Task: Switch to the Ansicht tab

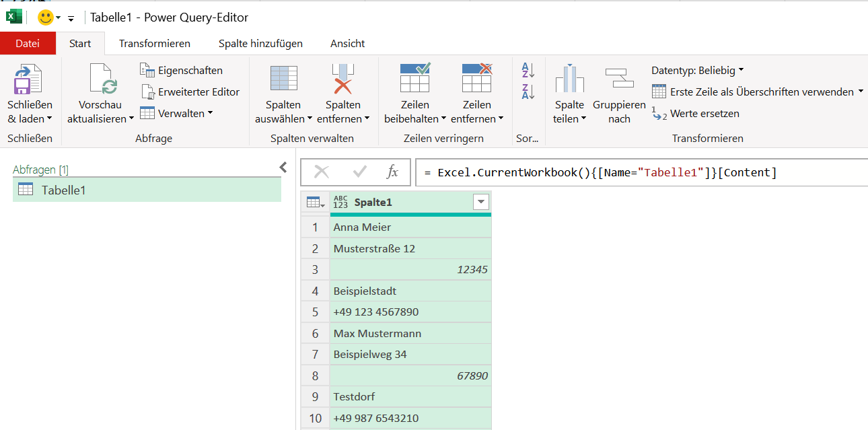Action: coord(347,43)
